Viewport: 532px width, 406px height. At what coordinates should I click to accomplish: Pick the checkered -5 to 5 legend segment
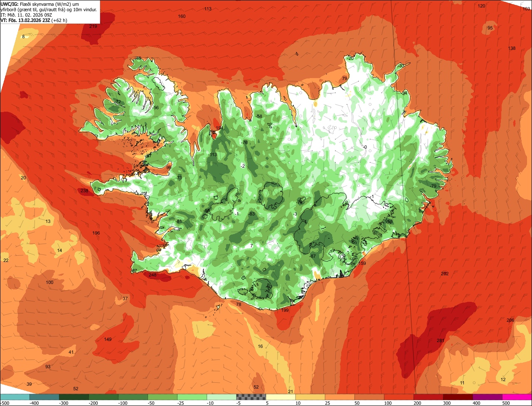click(x=251, y=397)
